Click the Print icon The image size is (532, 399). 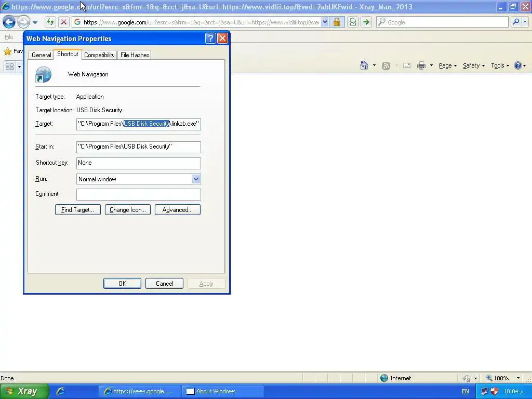pos(421,65)
